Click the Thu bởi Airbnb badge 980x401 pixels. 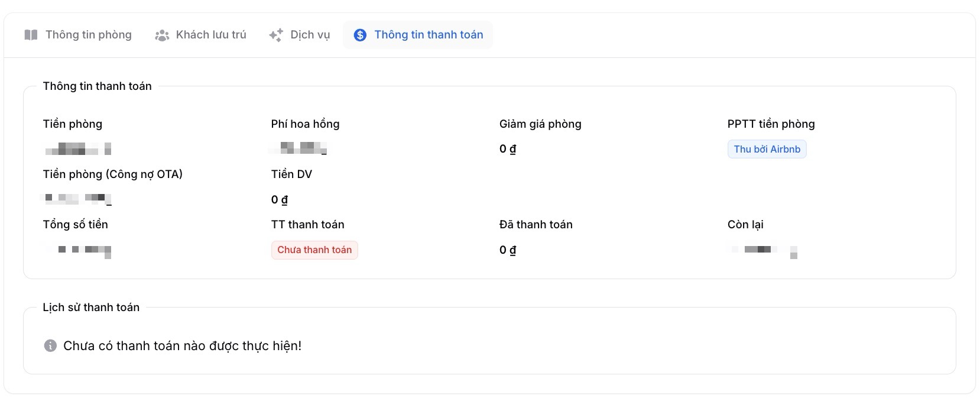point(767,149)
